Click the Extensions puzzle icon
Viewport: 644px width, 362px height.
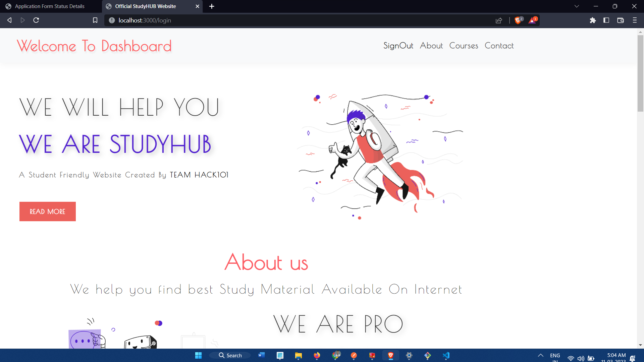click(x=593, y=20)
